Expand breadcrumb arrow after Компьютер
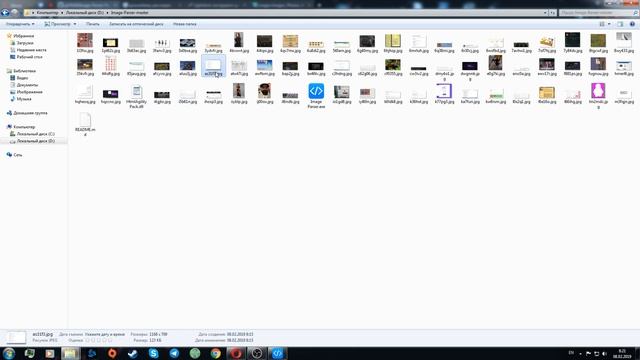This screenshot has height=360, width=640. [x=62, y=13]
